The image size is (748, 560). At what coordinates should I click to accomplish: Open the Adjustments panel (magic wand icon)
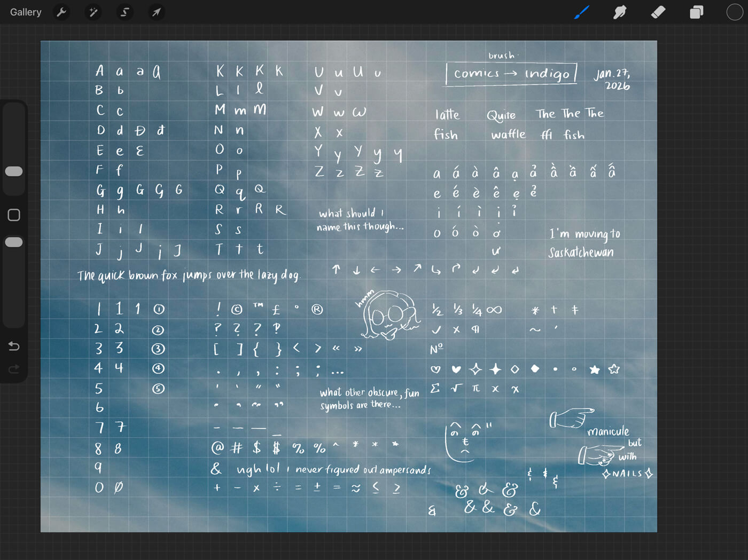(93, 12)
